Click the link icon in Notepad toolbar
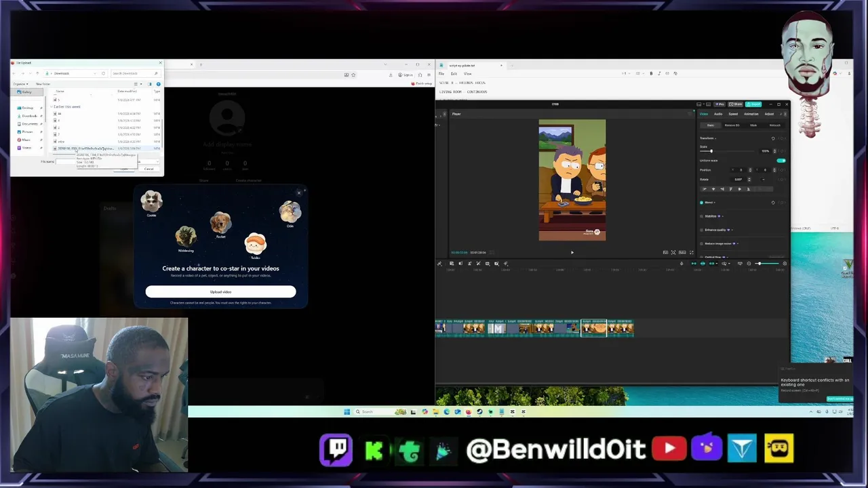Viewport: 868px width, 488px height. [x=667, y=73]
